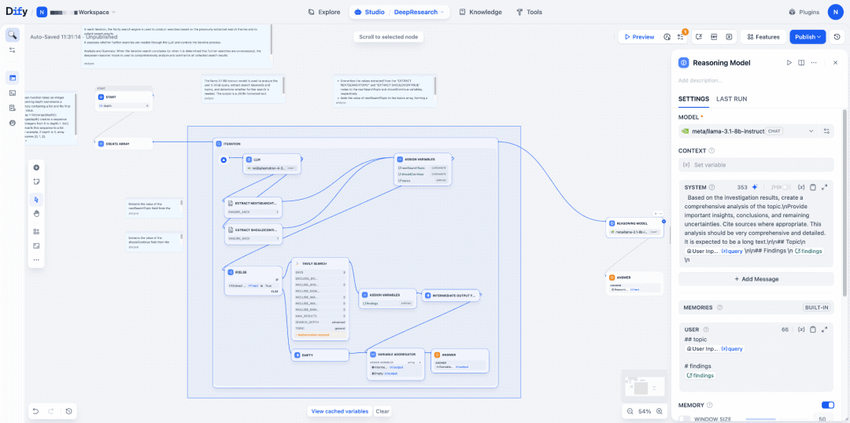This screenshot has width=850, height=423.
Task: Close the Reasoning Model panel
Action: 835,63
